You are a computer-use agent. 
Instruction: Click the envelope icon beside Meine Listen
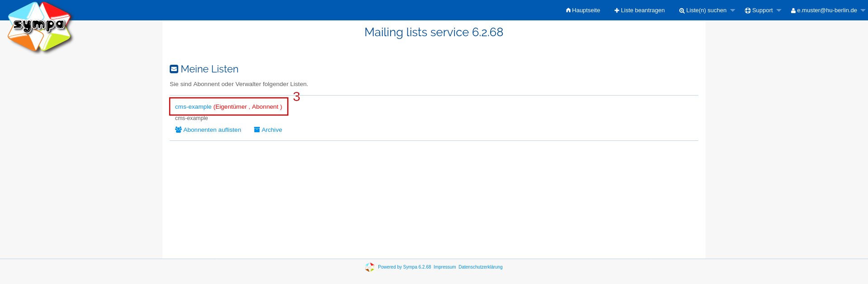174,69
